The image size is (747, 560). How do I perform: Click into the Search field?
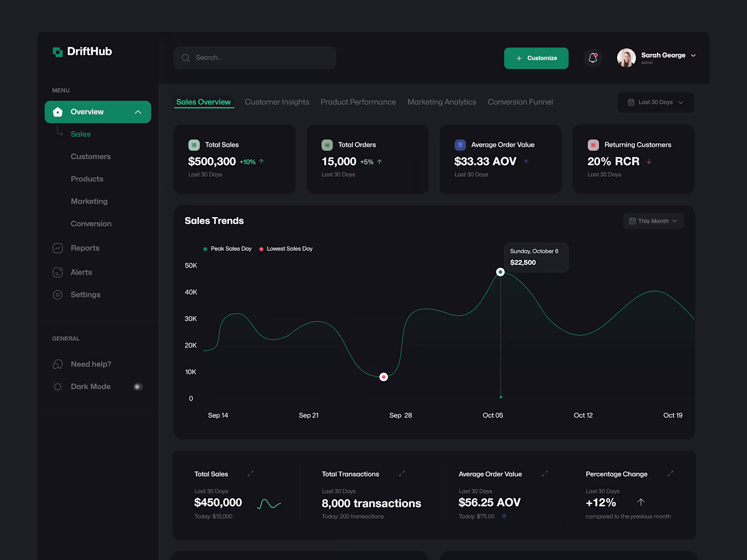click(254, 58)
